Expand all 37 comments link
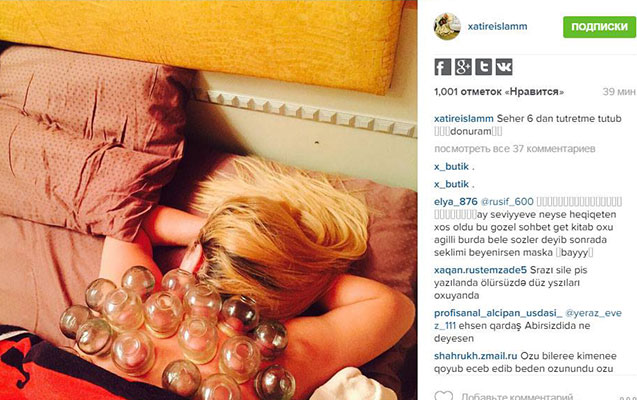 tap(515, 149)
